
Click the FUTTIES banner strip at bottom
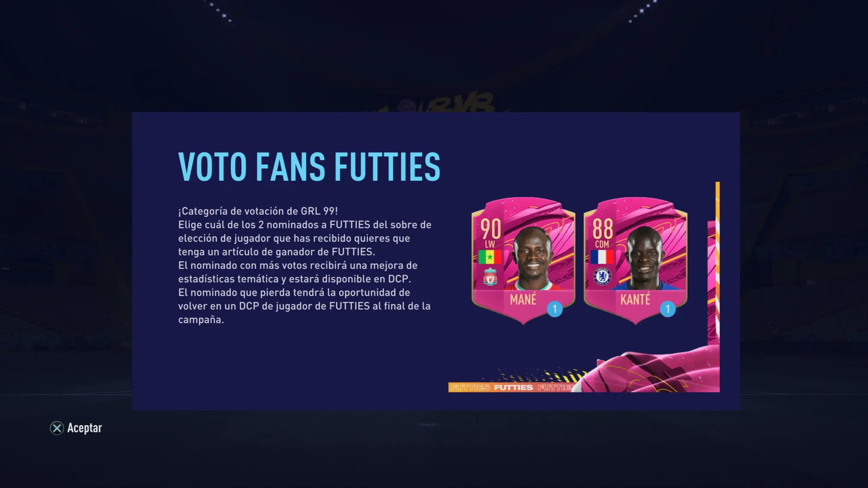click(512, 387)
